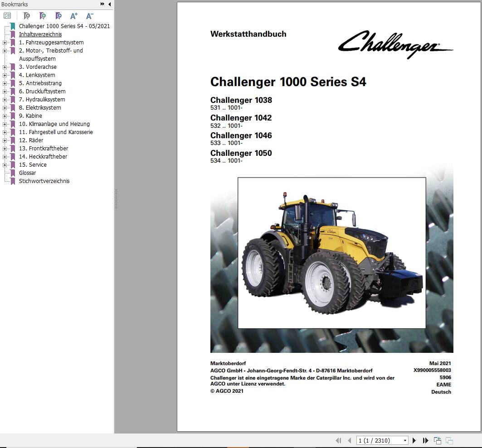Select the 3. Vorderachse bookmark
The height and width of the screenshot is (448, 482).
(x=38, y=67)
